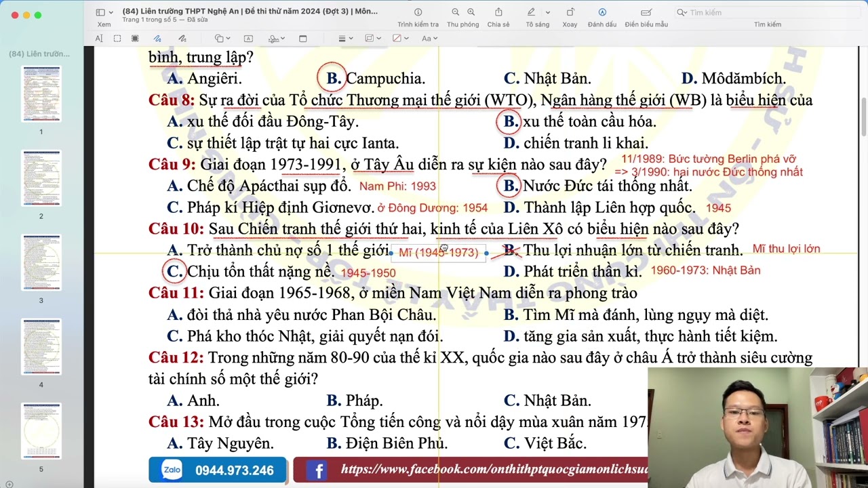Open the search options magnifier dropdown
The image size is (868, 488).
pos(682,12)
